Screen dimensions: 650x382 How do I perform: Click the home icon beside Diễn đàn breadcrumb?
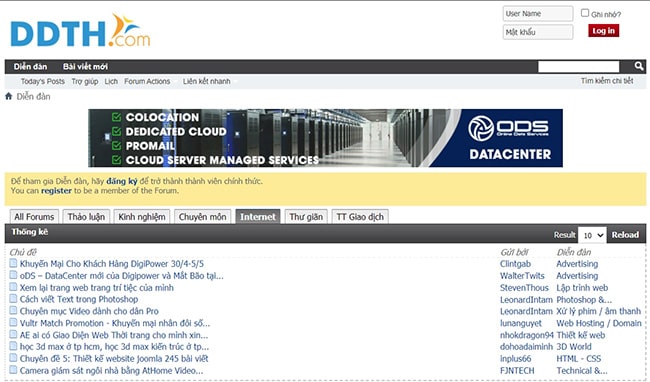point(8,96)
